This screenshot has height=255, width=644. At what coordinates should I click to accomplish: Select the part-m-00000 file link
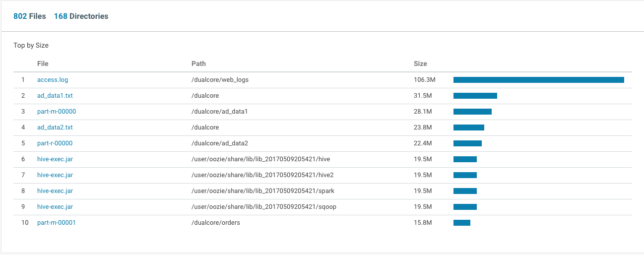[x=56, y=112]
